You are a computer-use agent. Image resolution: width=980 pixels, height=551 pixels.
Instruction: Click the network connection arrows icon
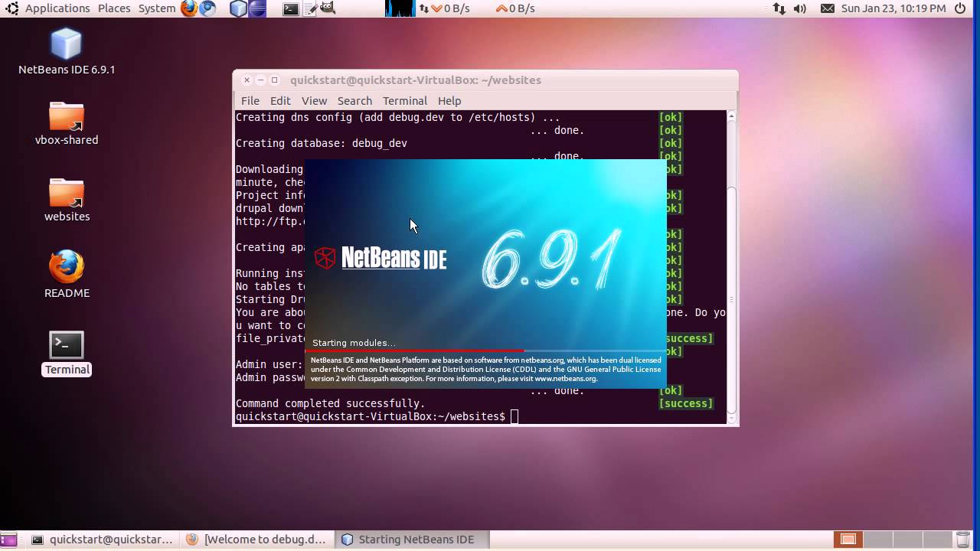[x=779, y=8]
